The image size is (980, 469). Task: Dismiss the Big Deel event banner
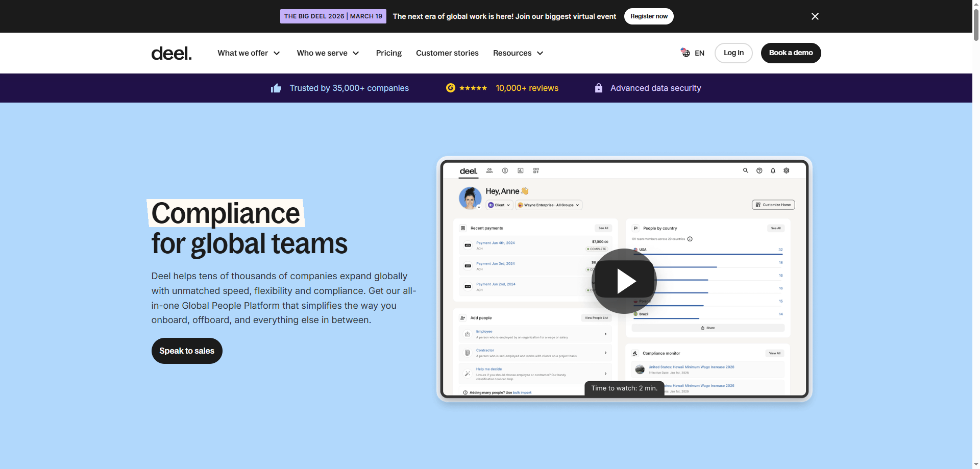815,16
